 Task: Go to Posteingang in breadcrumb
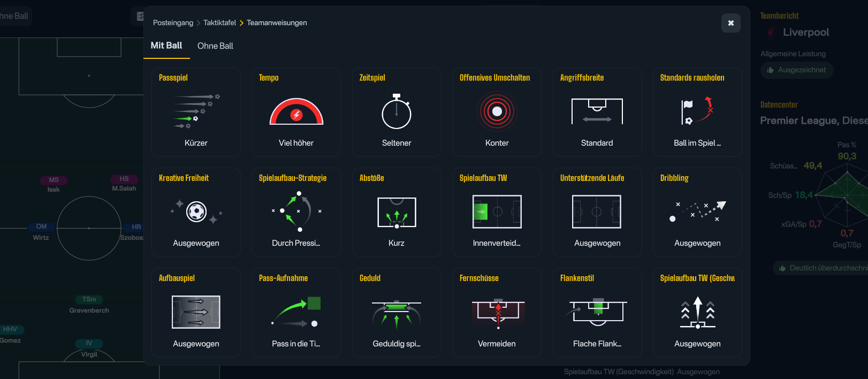pyautogui.click(x=173, y=22)
